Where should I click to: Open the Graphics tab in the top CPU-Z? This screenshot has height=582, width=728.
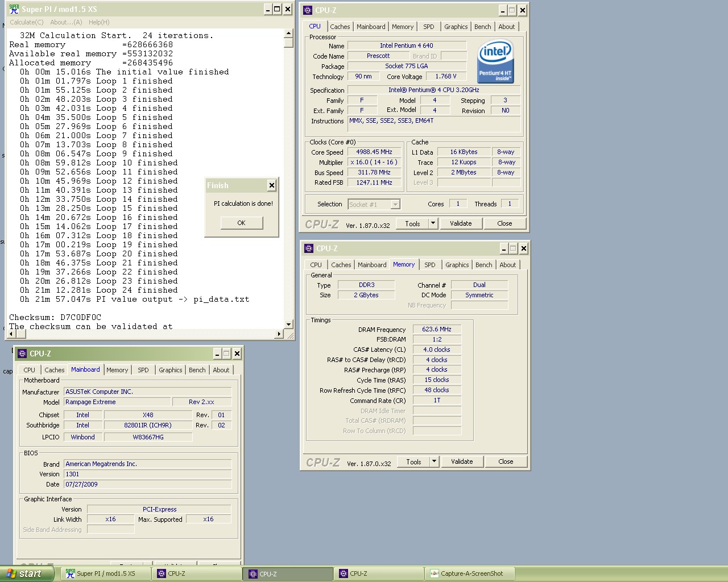coord(456,27)
